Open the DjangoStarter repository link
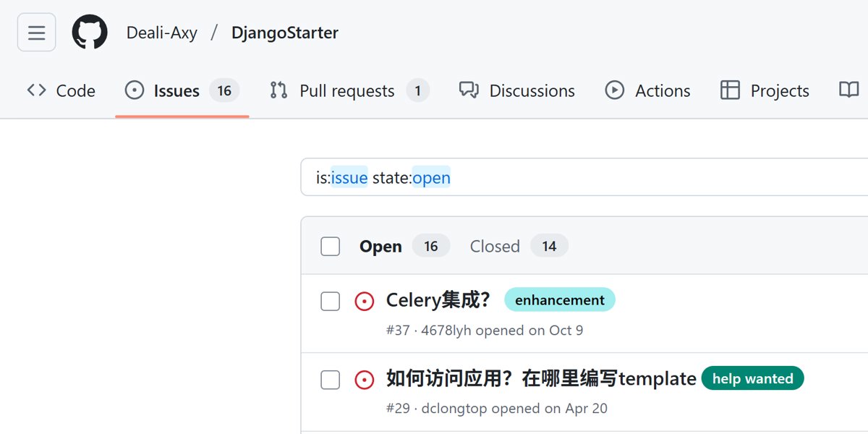 pos(285,33)
